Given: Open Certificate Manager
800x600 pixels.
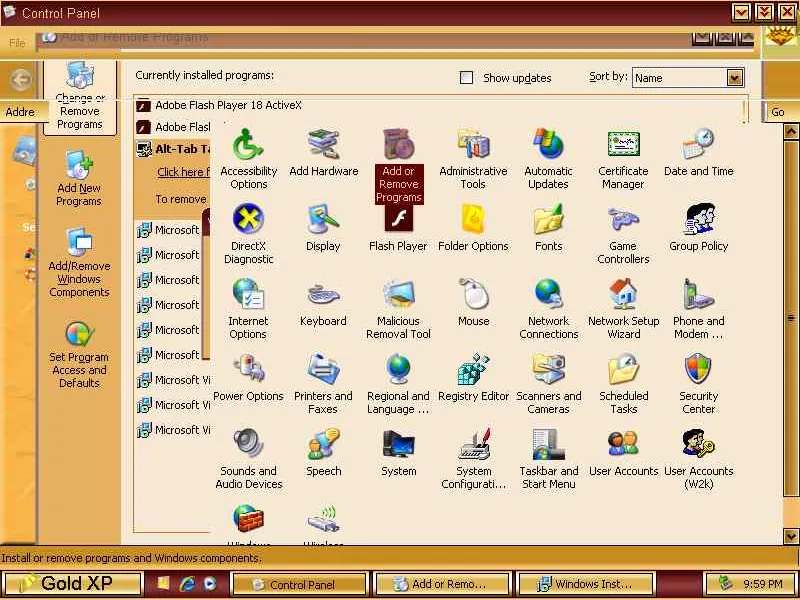Looking at the screenshot, I should pyautogui.click(x=623, y=158).
